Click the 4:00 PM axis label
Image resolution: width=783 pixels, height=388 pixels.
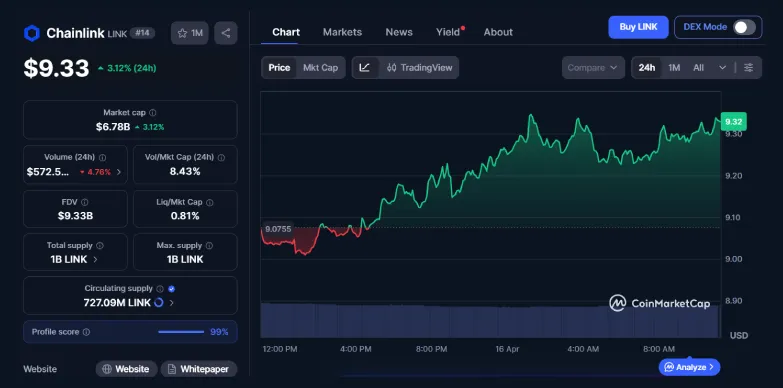click(356, 349)
